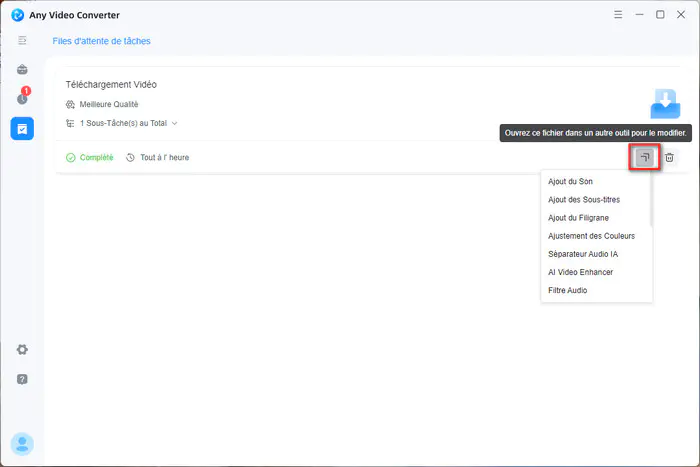Open the task queue sidebar icon
Screen dimensions: 700x467
(22, 128)
